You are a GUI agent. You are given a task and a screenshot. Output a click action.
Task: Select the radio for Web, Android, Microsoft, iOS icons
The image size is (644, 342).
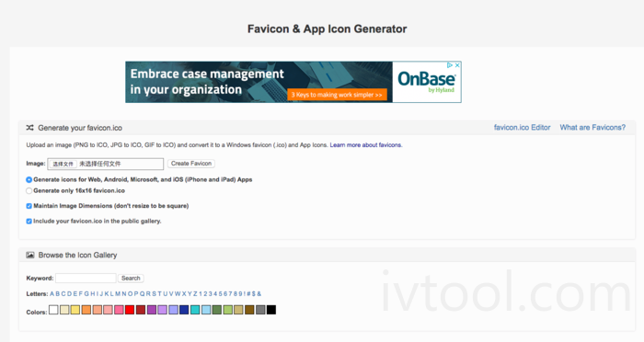tap(29, 180)
